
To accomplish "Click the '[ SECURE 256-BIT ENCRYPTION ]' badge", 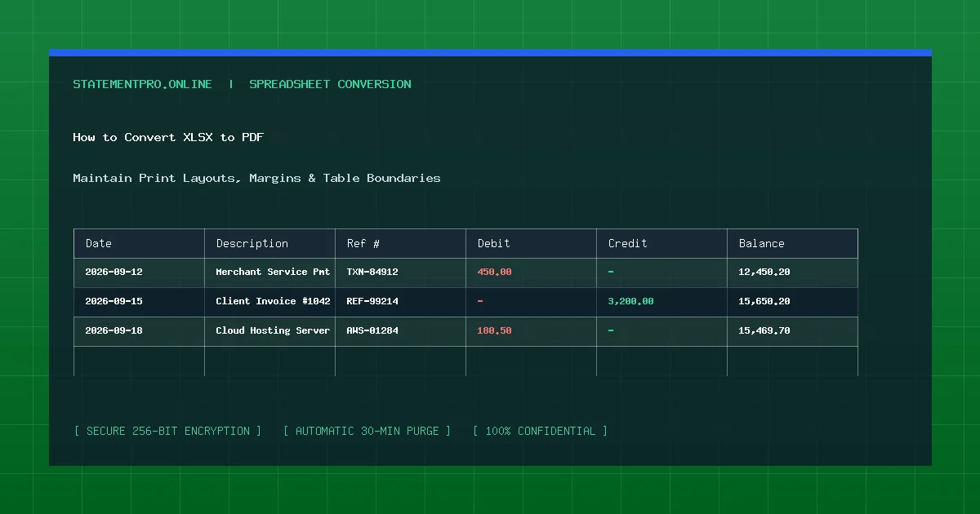I will pos(167,431).
